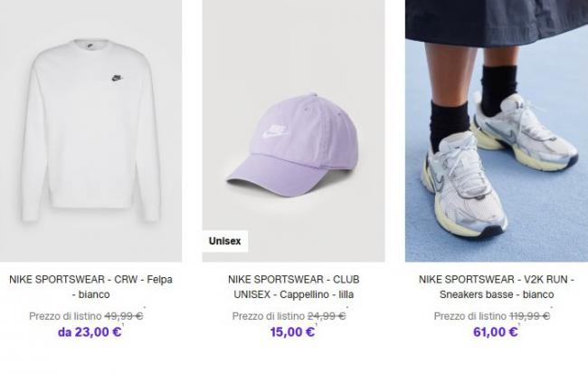Image resolution: width=588 pixels, height=374 pixels.
Task: Open the V2K Run sneakers photo
Action: (x=497, y=130)
